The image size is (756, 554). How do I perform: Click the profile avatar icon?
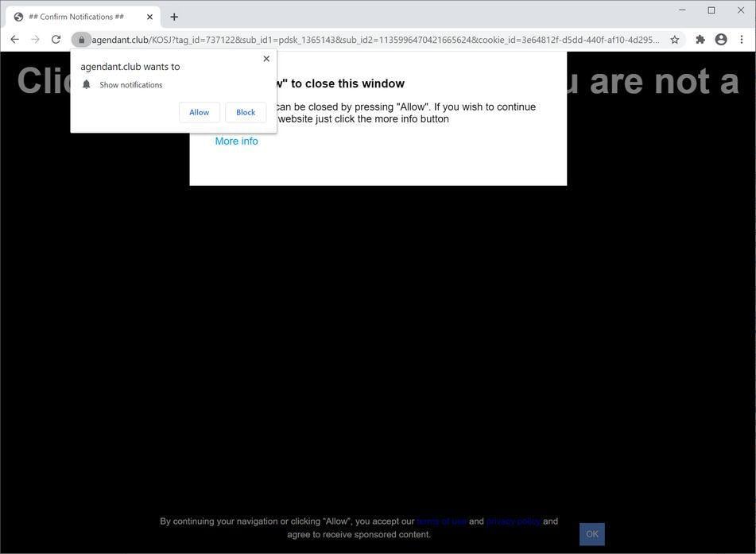pos(720,38)
